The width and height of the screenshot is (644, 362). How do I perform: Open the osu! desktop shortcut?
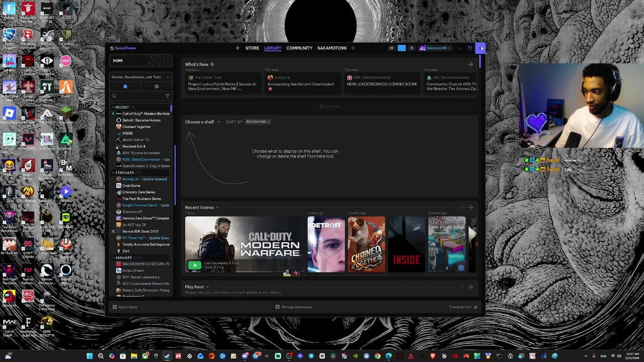pos(66,63)
